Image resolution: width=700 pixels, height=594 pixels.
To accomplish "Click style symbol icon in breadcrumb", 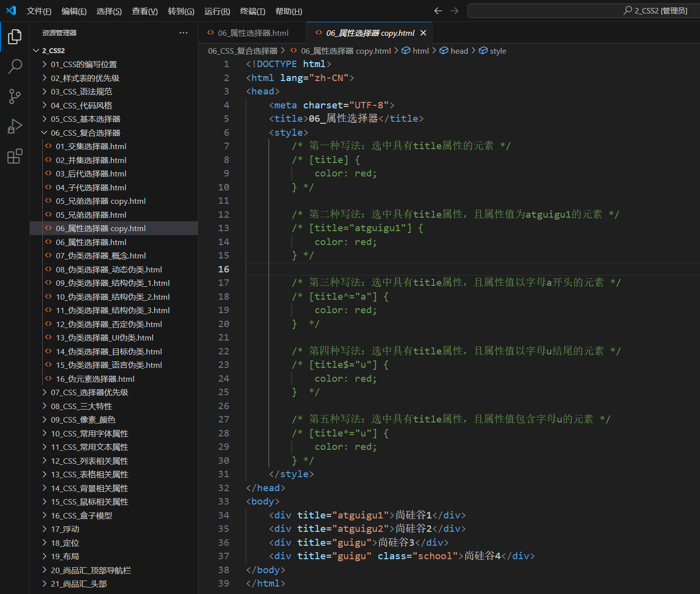I will (x=483, y=51).
